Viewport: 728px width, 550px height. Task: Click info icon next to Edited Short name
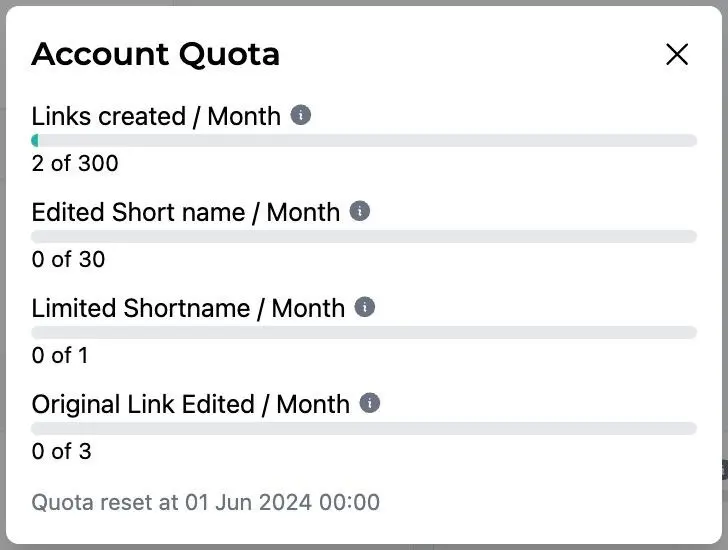click(x=360, y=211)
